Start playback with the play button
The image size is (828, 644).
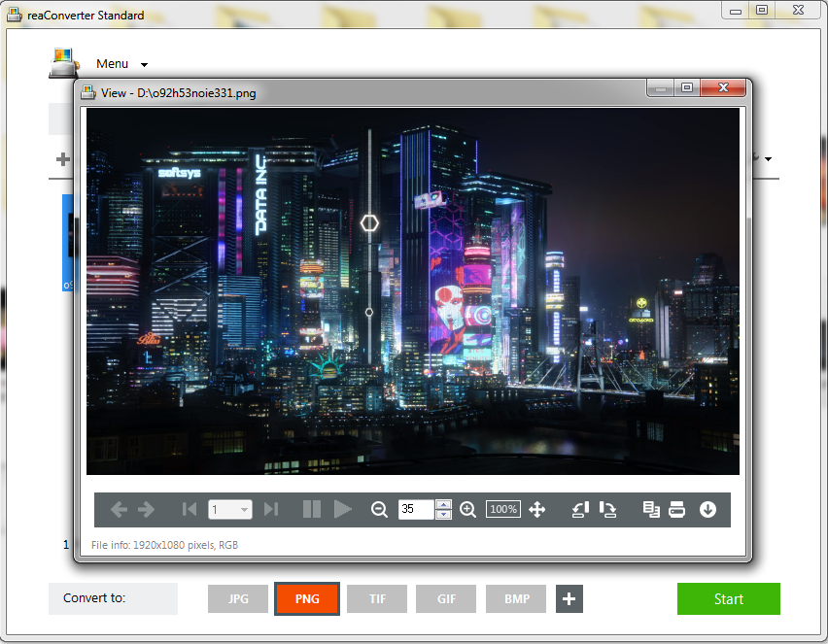click(343, 509)
